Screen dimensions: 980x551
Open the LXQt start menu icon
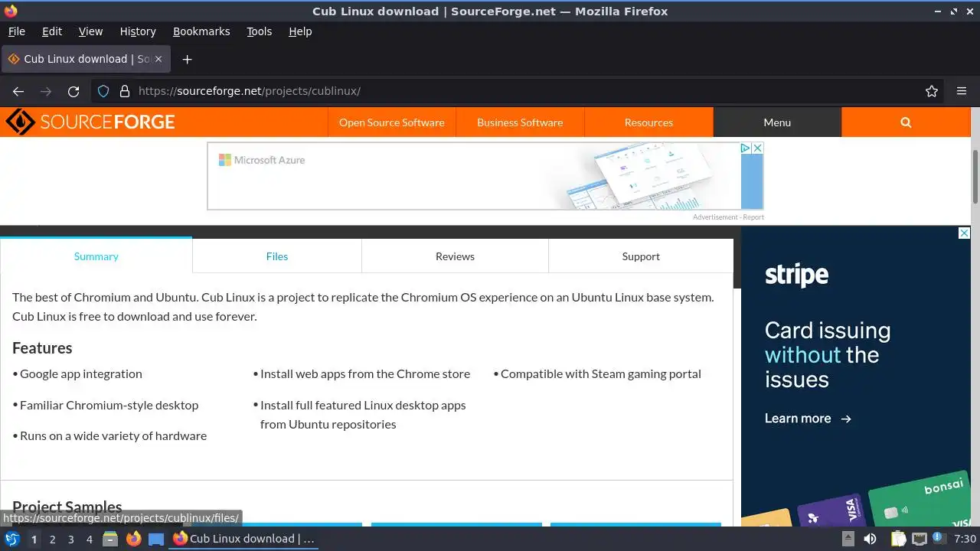pos(12,539)
